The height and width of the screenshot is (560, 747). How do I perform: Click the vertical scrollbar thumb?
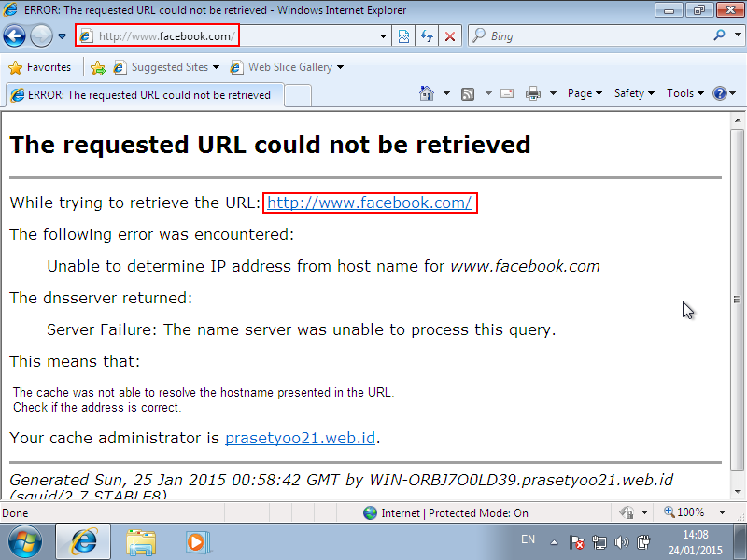[738, 299]
